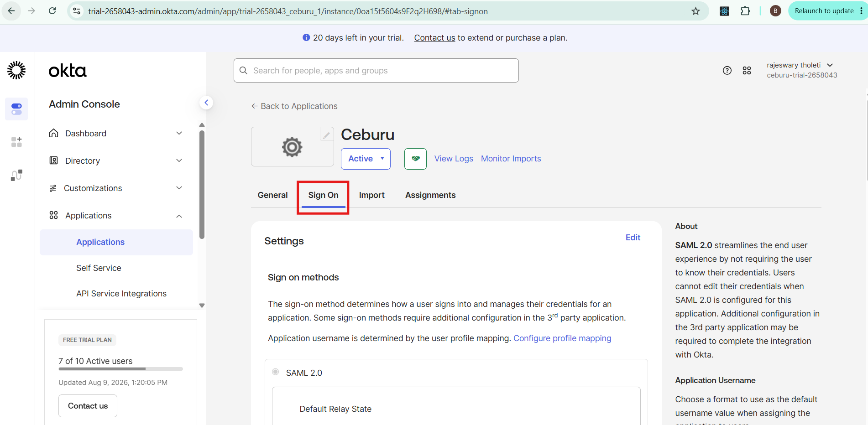Click Relaunch to update button
Image resolution: width=868 pixels, height=425 pixels.
[x=824, y=11]
